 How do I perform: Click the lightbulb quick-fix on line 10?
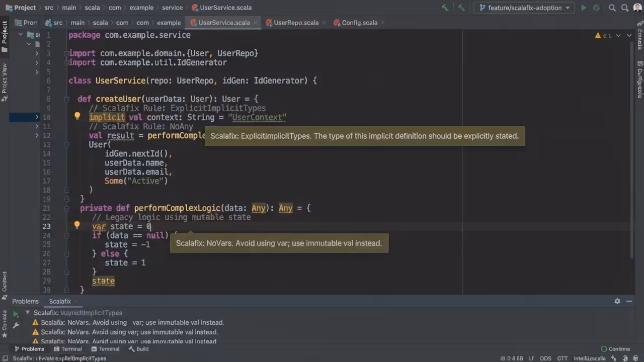pyautogui.click(x=77, y=116)
